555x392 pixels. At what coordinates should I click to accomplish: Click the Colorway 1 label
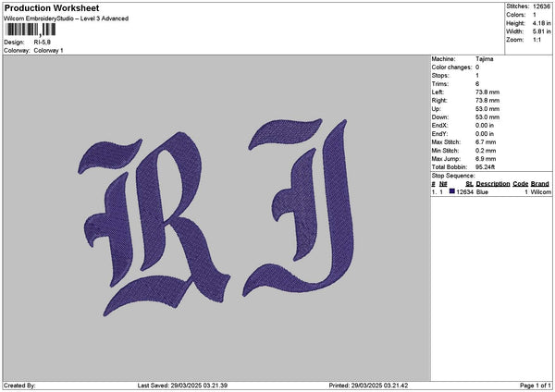pyautogui.click(x=48, y=50)
